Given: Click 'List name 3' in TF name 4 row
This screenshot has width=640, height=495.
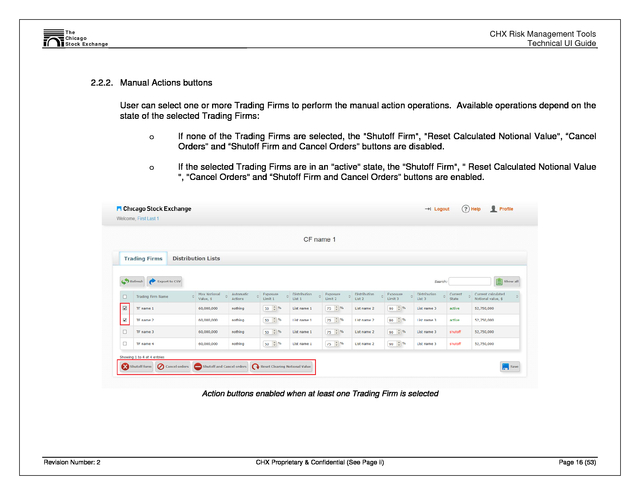Looking at the screenshot, I should pyautogui.click(x=427, y=344).
